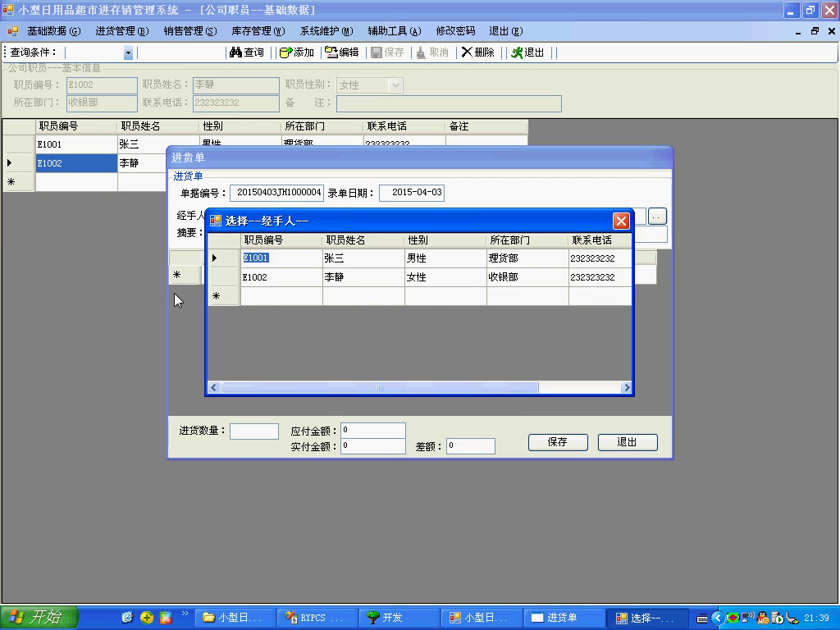Switch to RYPCS taskbar item
Viewport: 840px width, 630px height.
(317, 618)
